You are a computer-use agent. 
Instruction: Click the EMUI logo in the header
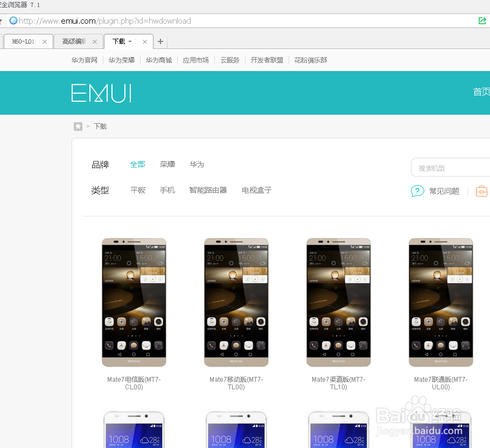(101, 93)
